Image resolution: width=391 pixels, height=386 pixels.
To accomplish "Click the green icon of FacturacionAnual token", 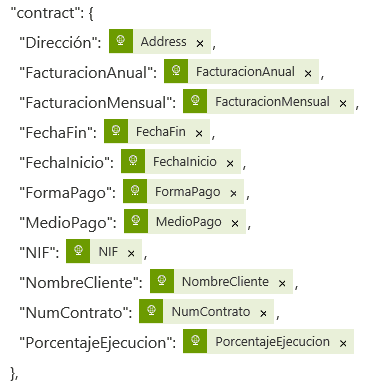I will point(176,71).
